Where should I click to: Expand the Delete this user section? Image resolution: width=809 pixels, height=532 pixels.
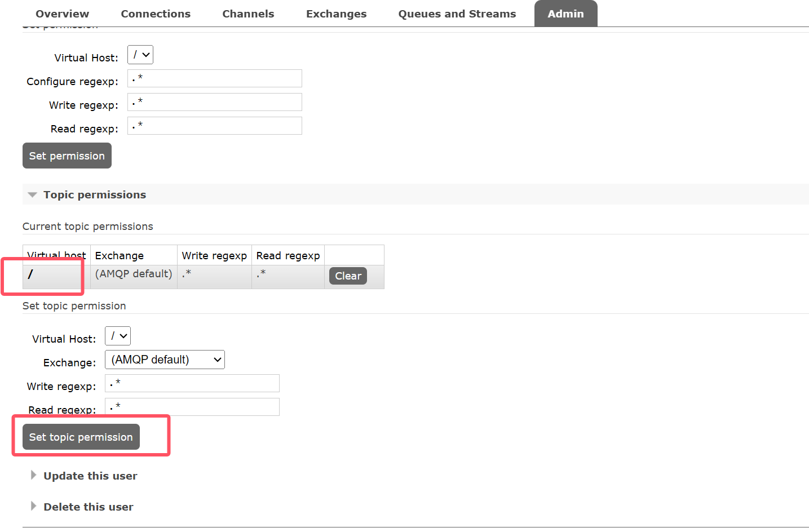pos(89,507)
